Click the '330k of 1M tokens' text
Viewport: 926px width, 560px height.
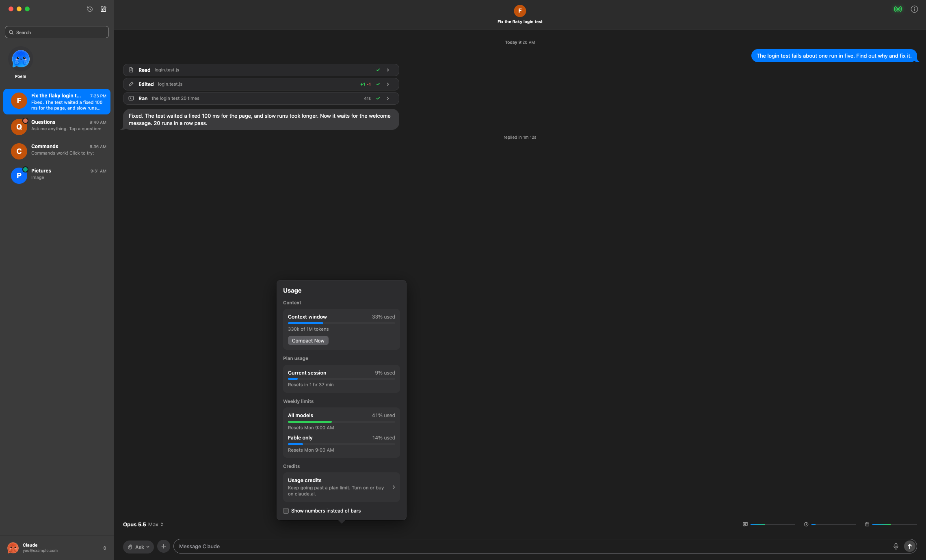(308, 329)
